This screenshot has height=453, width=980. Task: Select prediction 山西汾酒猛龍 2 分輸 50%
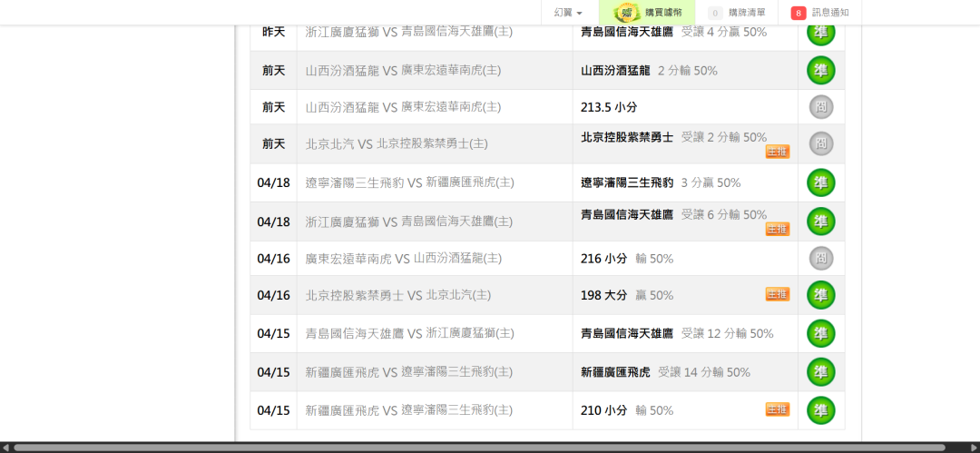tap(649, 71)
